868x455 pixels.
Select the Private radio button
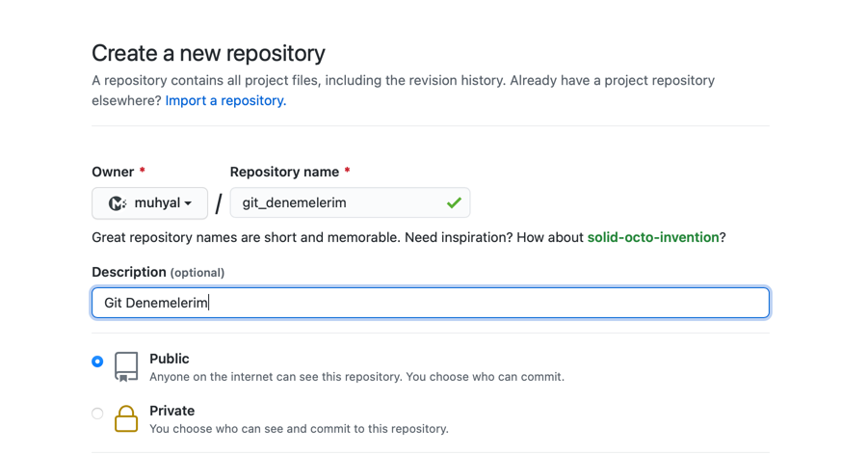(97, 414)
